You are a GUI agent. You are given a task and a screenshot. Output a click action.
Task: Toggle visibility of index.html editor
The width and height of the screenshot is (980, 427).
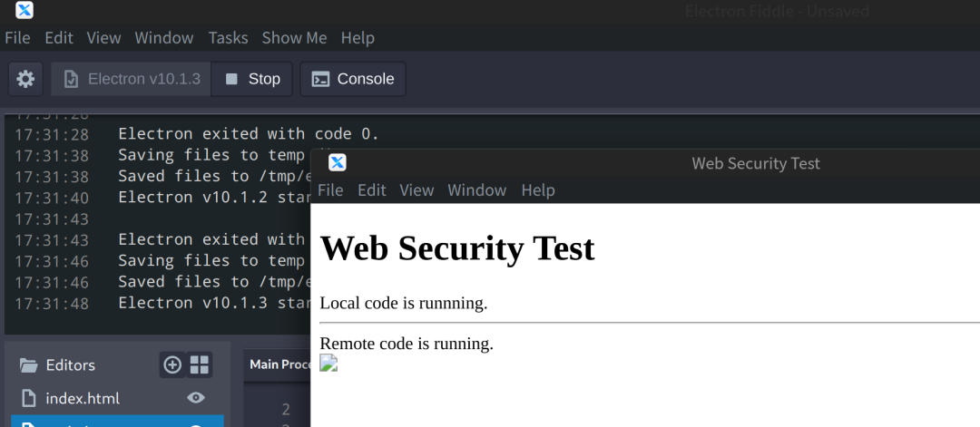[196, 398]
